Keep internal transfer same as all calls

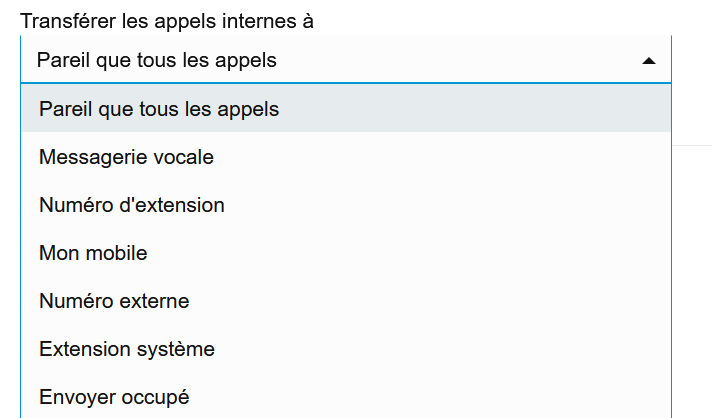[159, 109]
